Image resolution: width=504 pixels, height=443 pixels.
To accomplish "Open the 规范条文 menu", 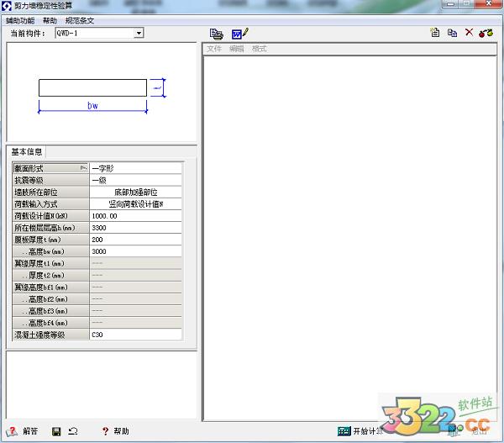I will point(80,20).
